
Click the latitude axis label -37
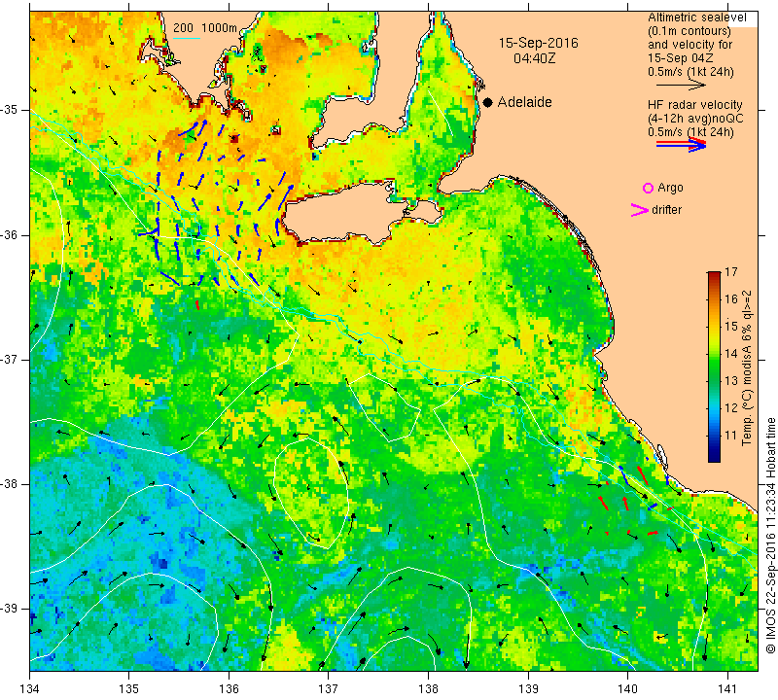point(11,359)
